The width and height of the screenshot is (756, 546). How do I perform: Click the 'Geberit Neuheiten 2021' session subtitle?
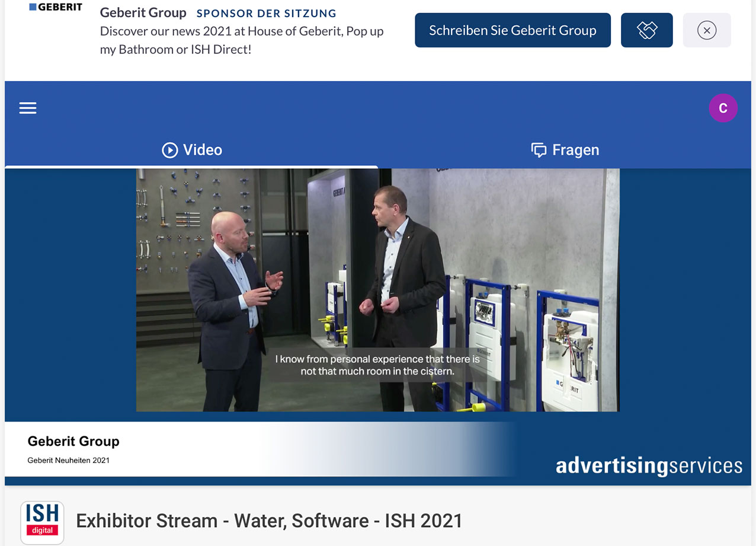tap(69, 460)
